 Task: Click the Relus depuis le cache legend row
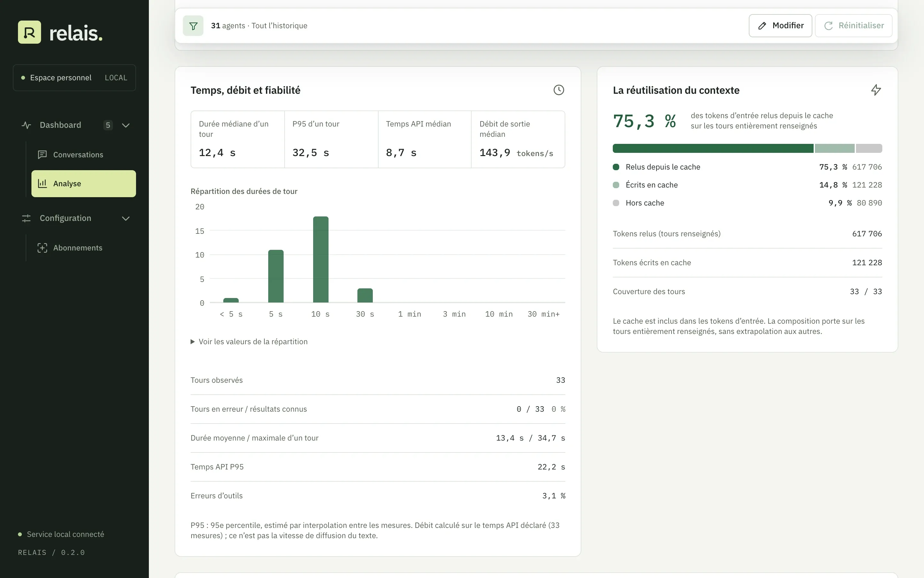[x=747, y=167]
